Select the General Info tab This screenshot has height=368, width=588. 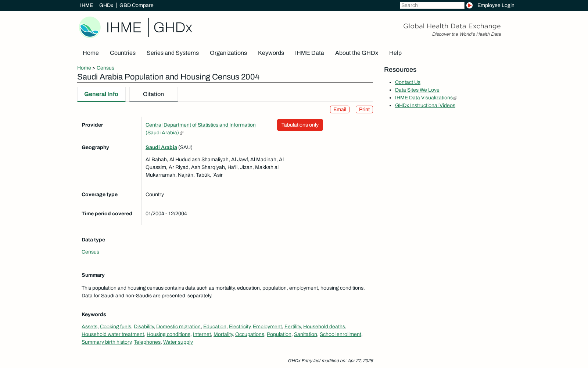[101, 94]
